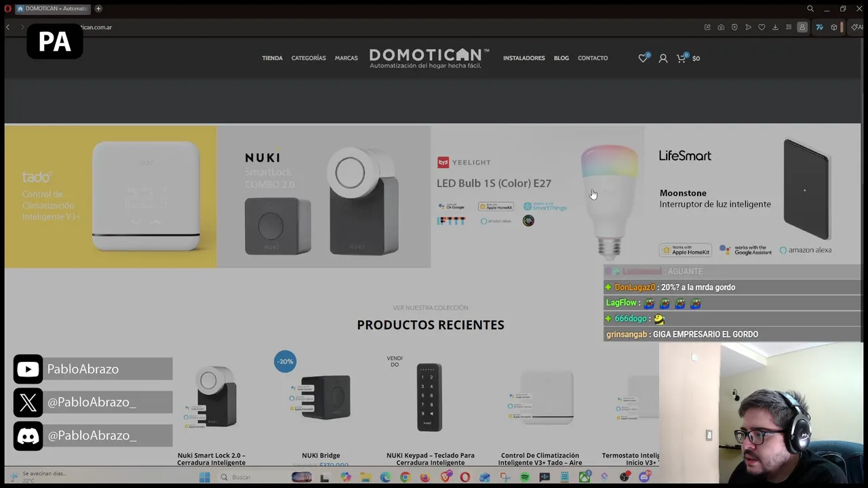The height and width of the screenshot is (488, 868).
Task: Select the DOMOTICAN browser tab
Action: pyautogui.click(x=53, y=9)
